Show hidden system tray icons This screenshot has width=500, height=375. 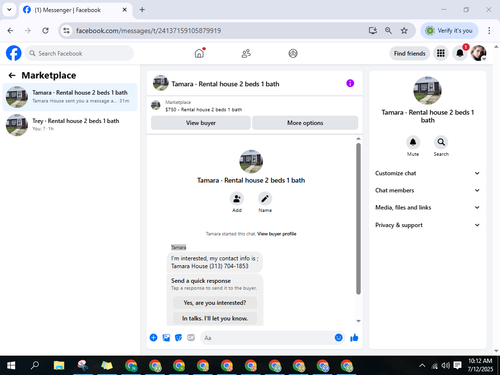coord(422,366)
